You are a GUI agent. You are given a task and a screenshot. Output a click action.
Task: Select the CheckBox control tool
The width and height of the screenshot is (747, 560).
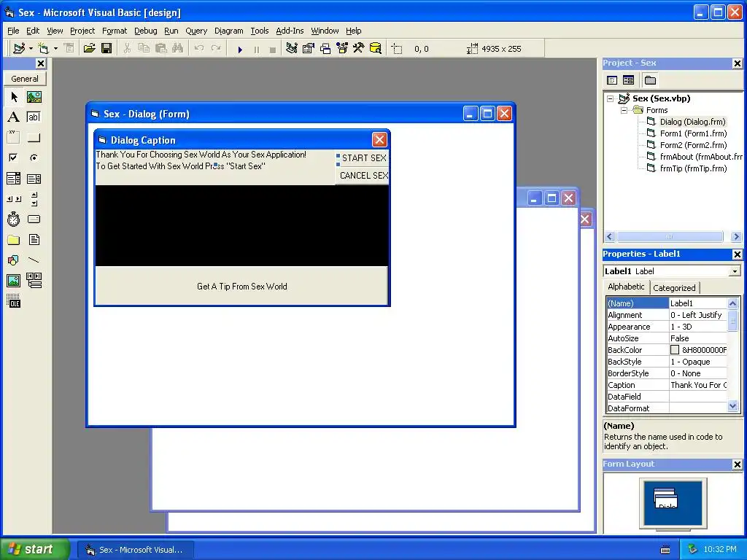coord(14,157)
